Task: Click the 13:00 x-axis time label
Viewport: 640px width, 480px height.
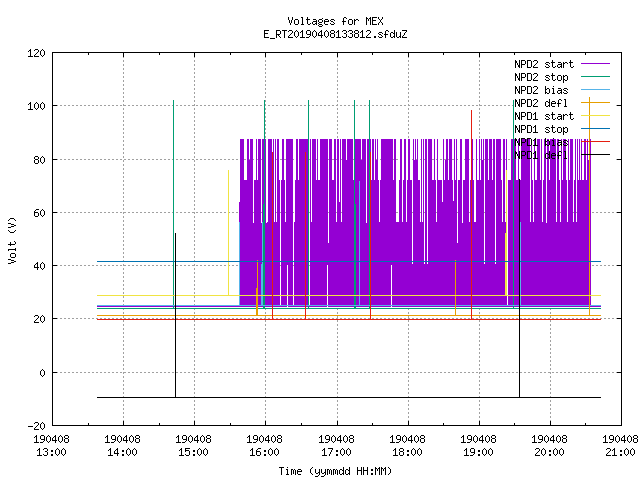Action: click(51, 452)
